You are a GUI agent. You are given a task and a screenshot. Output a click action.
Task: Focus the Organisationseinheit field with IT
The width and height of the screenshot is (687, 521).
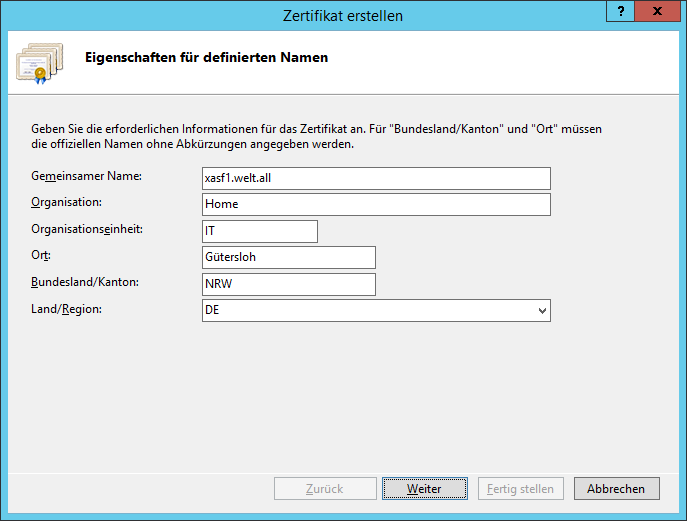(260, 231)
